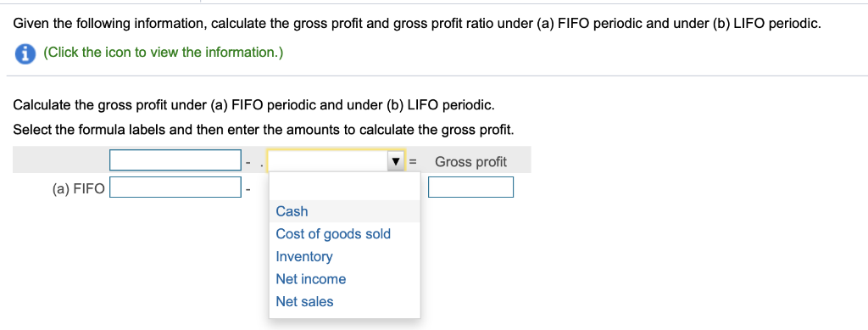Image resolution: width=868 pixels, height=330 pixels.
Task: Click the blue information icon
Action: 25,53
